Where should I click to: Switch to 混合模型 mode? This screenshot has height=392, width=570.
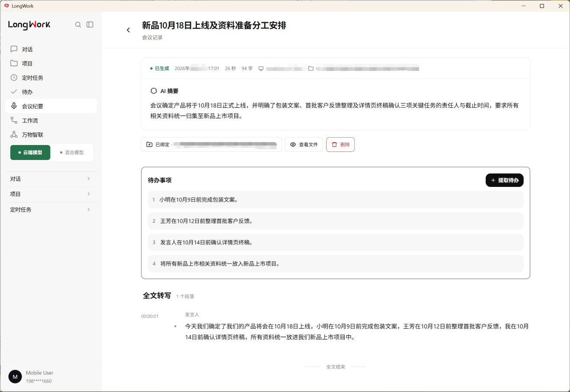pyautogui.click(x=72, y=152)
